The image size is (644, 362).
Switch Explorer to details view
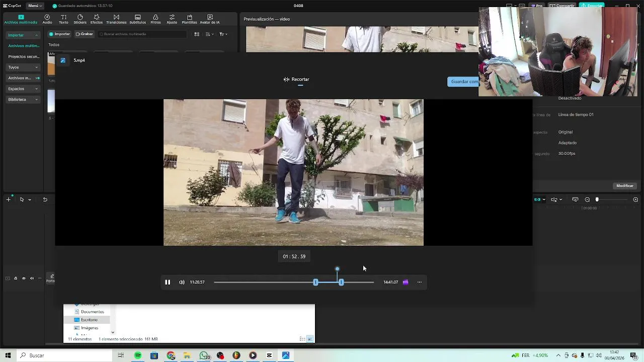302,339
